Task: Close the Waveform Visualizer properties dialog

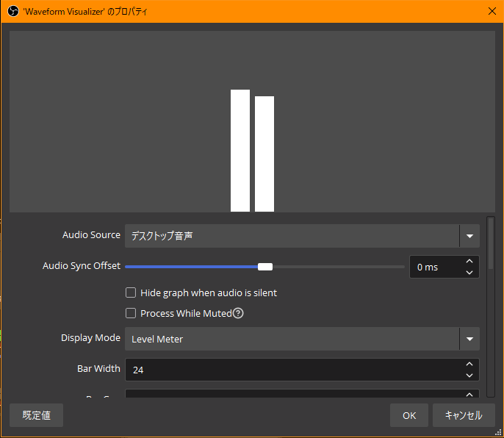Action: click(491, 11)
